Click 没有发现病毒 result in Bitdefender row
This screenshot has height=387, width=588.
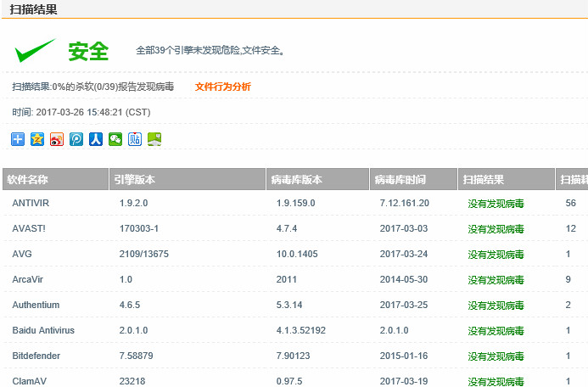pyautogui.click(x=496, y=356)
